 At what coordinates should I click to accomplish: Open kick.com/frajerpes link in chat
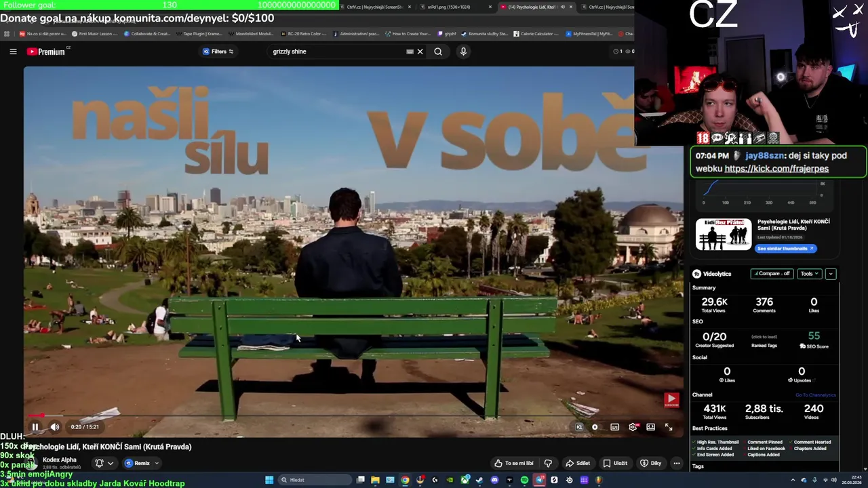coord(776,169)
